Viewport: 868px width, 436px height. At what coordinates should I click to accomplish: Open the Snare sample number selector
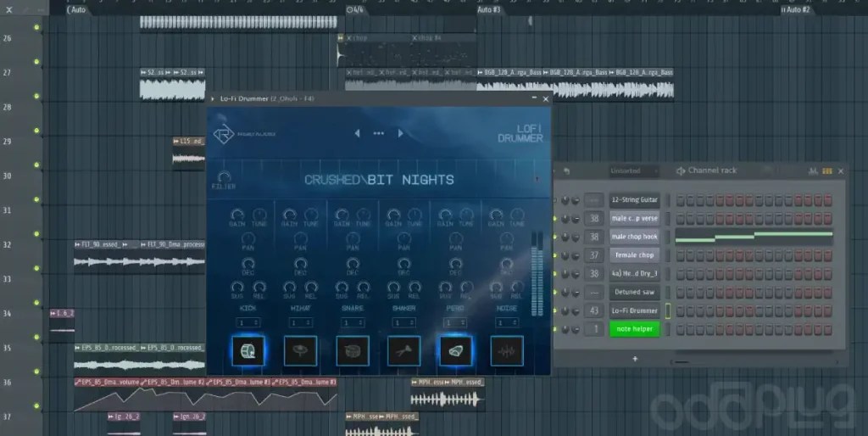[353, 322]
